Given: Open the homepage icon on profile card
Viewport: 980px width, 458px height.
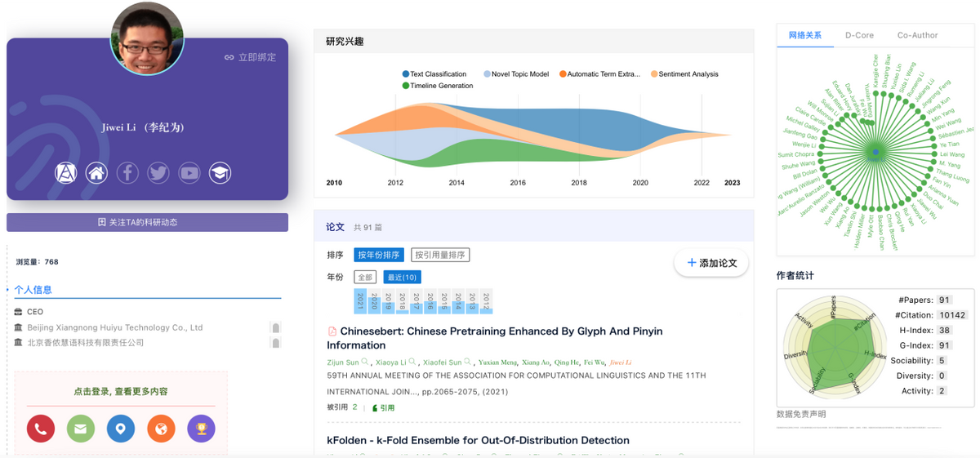Looking at the screenshot, I should tap(96, 173).
